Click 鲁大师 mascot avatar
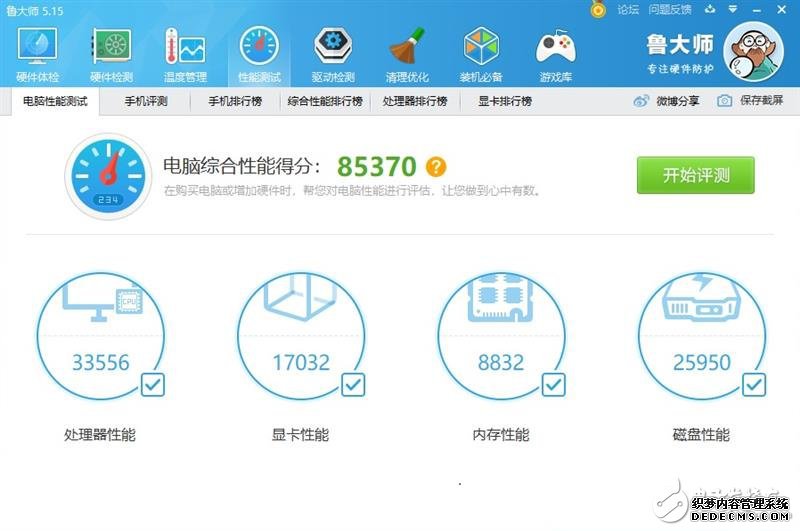Screen dimensions: 800x531 [754, 52]
